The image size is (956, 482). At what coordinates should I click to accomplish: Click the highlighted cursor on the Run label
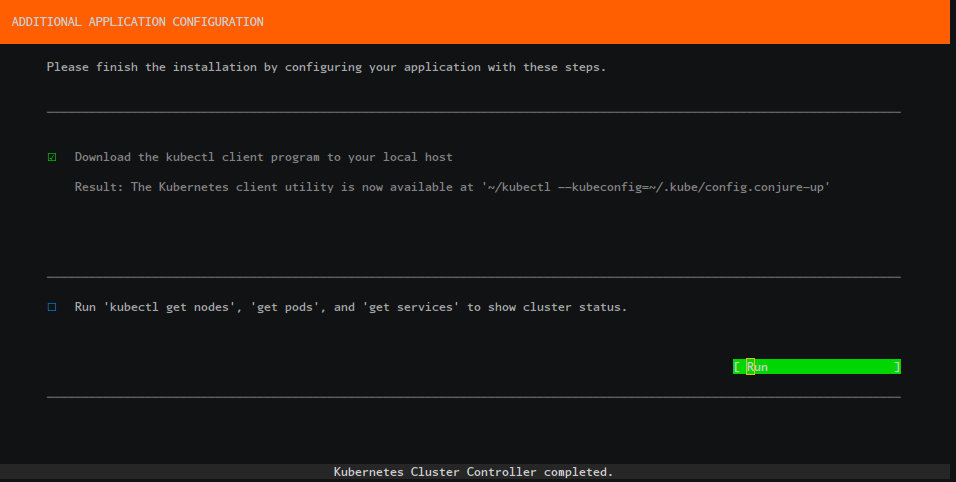pyautogui.click(x=750, y=367)
